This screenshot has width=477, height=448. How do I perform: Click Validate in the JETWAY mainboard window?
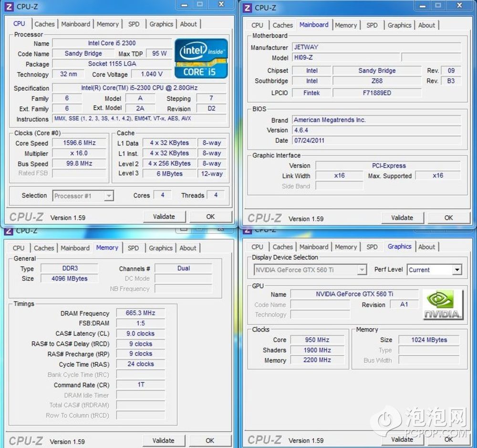(402, 218)
